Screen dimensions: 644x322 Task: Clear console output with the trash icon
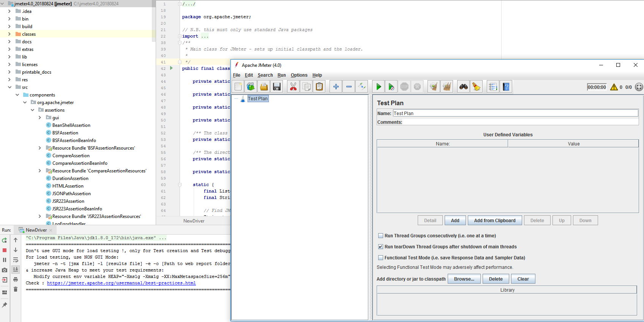tap(16, 289)
